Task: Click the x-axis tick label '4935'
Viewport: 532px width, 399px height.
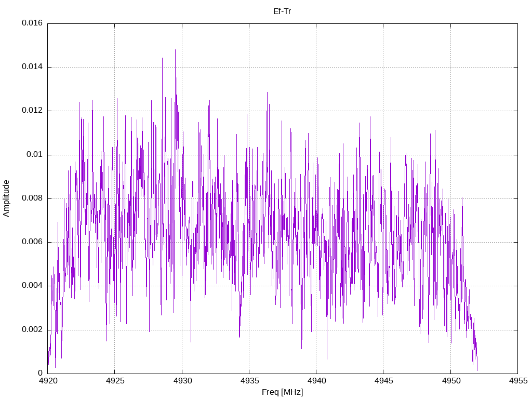Action: (x=249, y=381)
